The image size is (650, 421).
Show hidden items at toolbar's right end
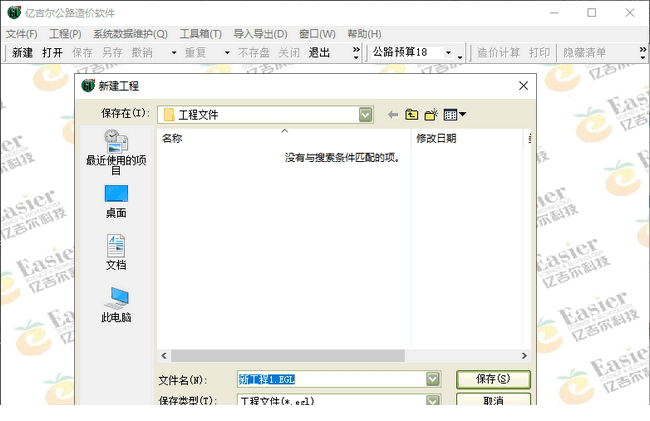point(643,53)
